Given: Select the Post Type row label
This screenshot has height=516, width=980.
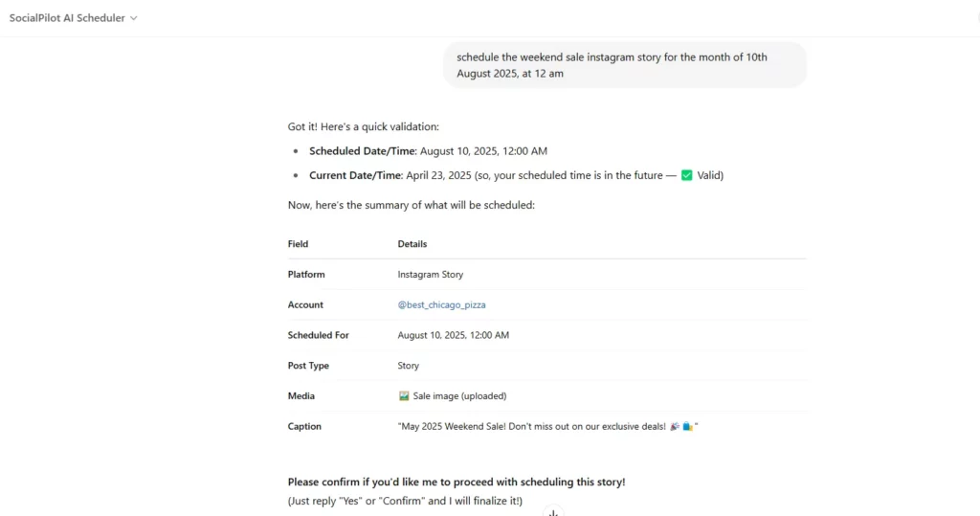Looking at the screenshot, I should click(x=308, y=366).
